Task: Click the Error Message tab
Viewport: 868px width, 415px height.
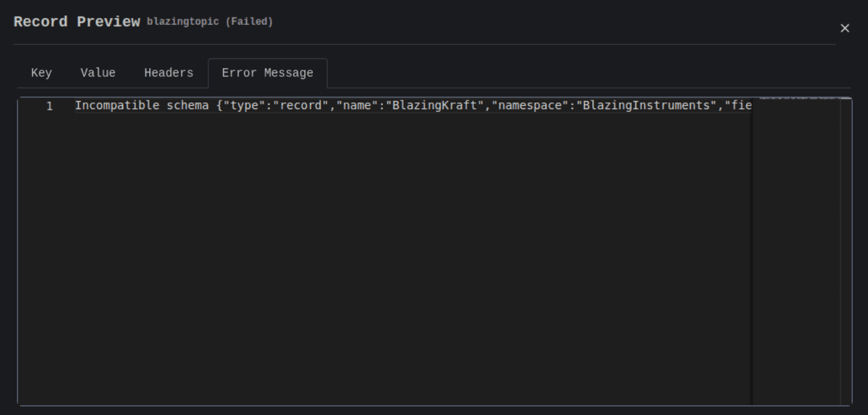Action: click(267, 73)
